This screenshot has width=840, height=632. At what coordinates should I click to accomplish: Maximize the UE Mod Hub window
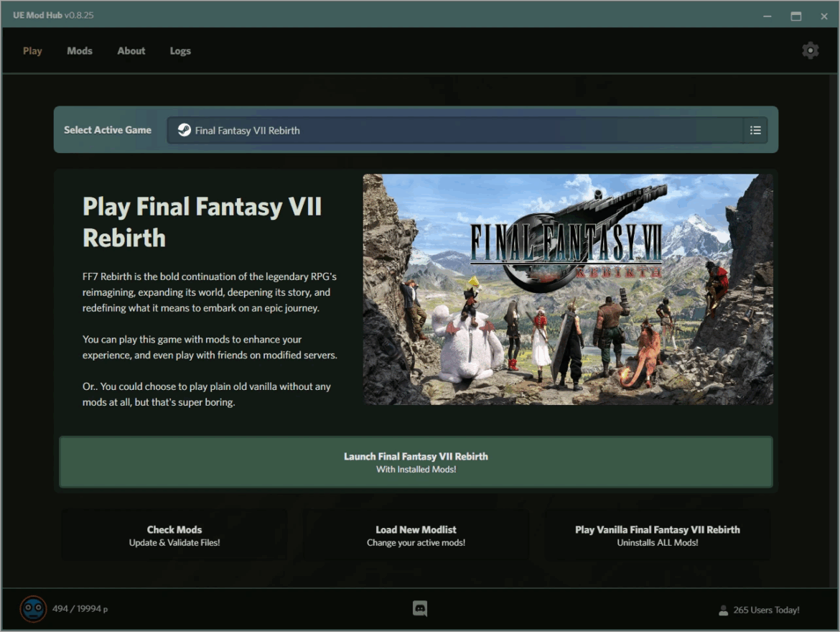[796, 16]
